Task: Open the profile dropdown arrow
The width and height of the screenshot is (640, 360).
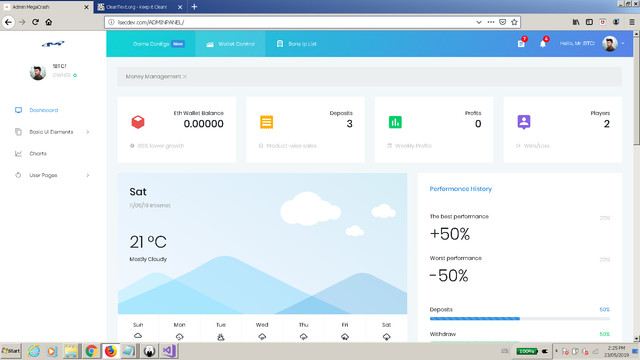Action: pos(623,43)
